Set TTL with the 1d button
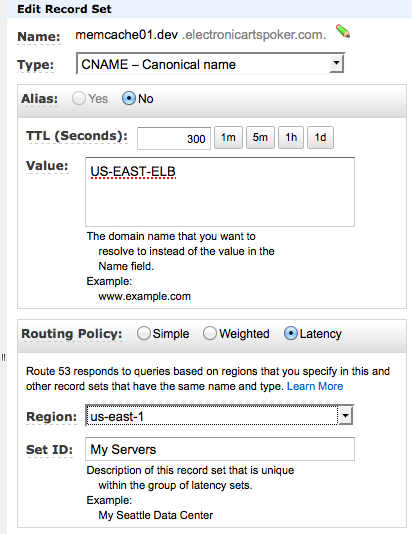 pyautogui.click(x=320, y=138)
